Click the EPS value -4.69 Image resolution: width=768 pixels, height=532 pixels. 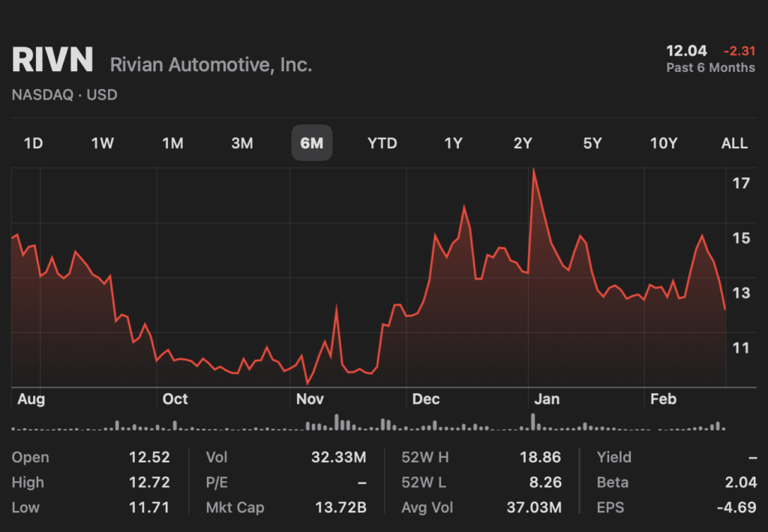point(736,507)
